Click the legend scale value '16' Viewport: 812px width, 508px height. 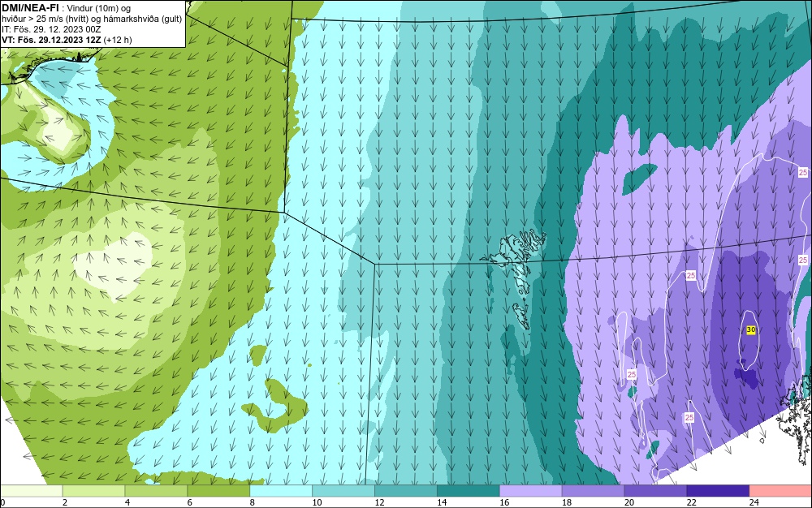click(x=504, y=502)
